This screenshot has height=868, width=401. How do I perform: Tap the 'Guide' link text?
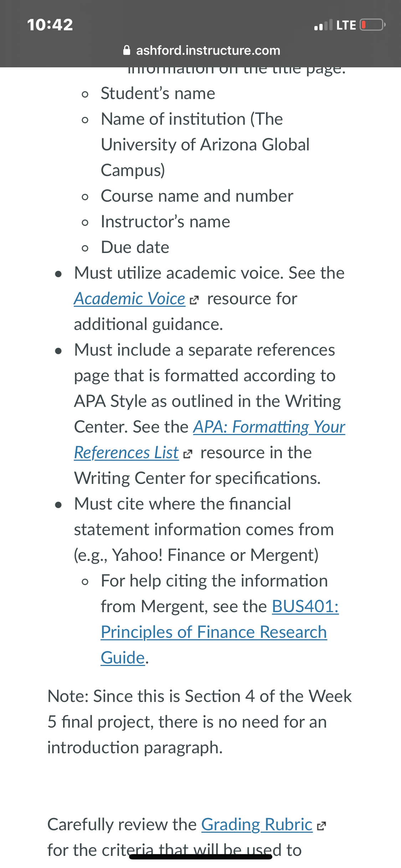(123, 657)
